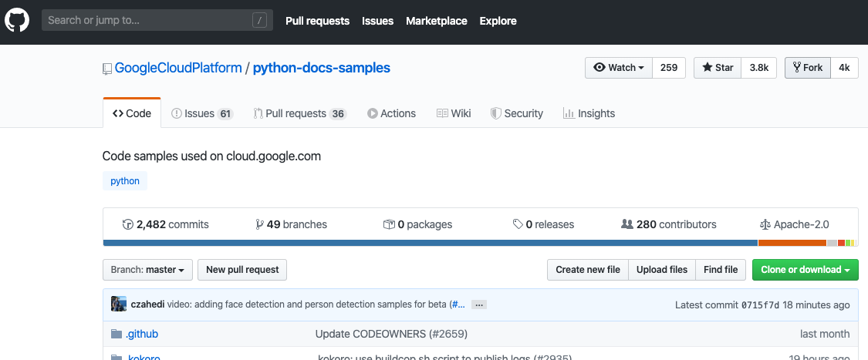Viewport: 868px width, 360px height.
Task: Open Issues in top navigation
Action: pyautogui.click(x=377, y=21)
